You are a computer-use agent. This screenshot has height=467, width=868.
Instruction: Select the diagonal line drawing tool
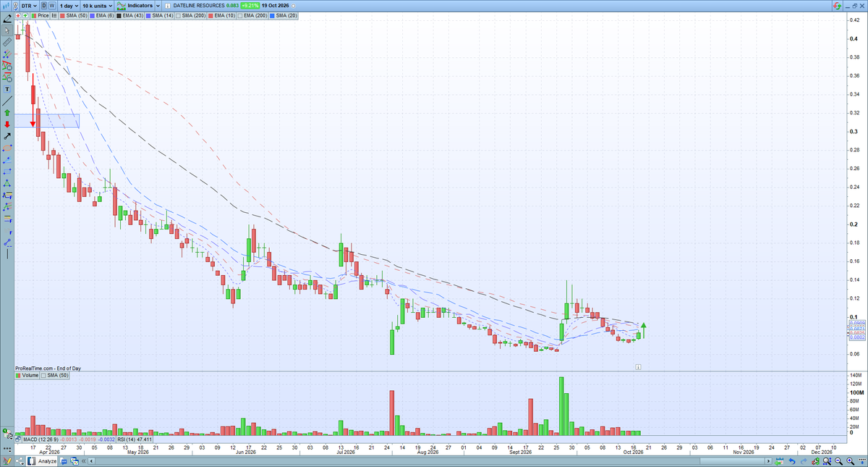pyautogui.click(x=7, y=101)
